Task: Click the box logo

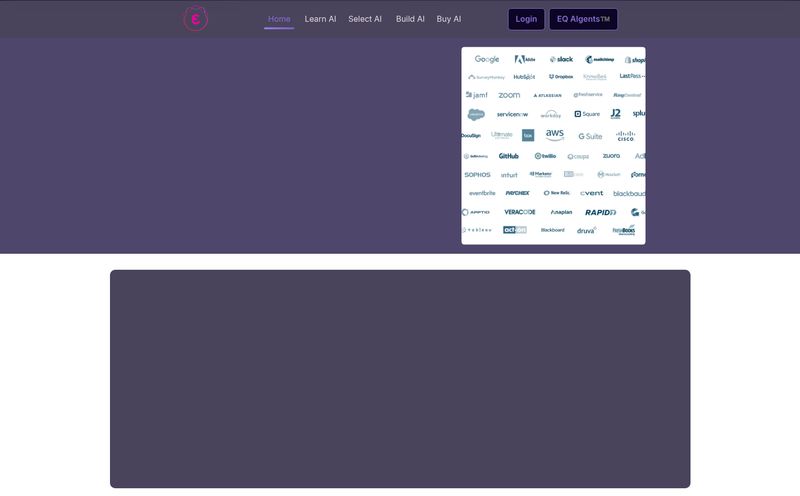Action: tap(528, 135)
